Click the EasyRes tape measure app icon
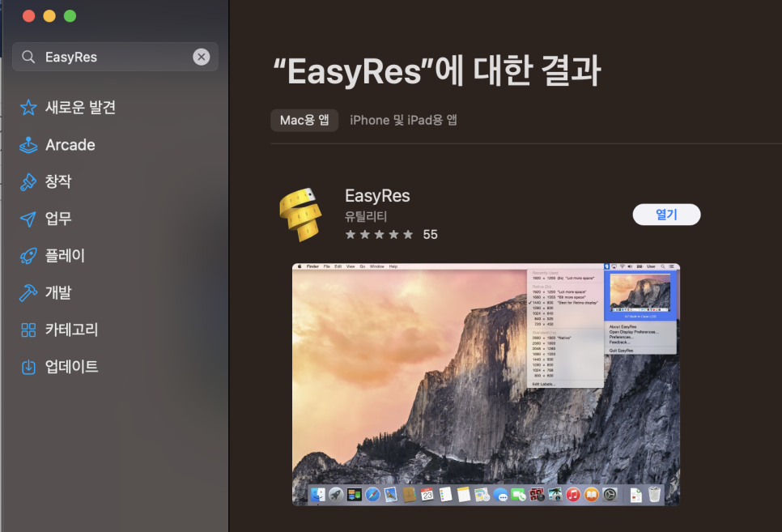The image size is (782, 532). pyautogui.click(x=300, y=215)
